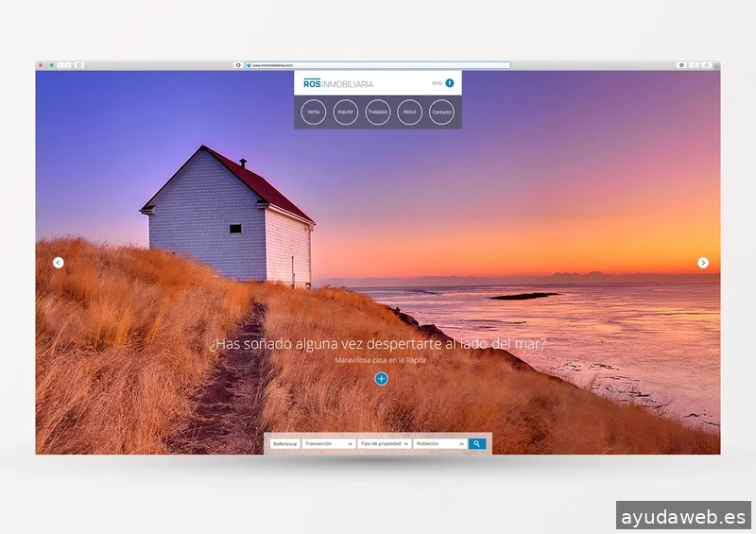Select the Alquiler menu circle
This screenshot has height=534, width=756.
(x=346, y=112)
